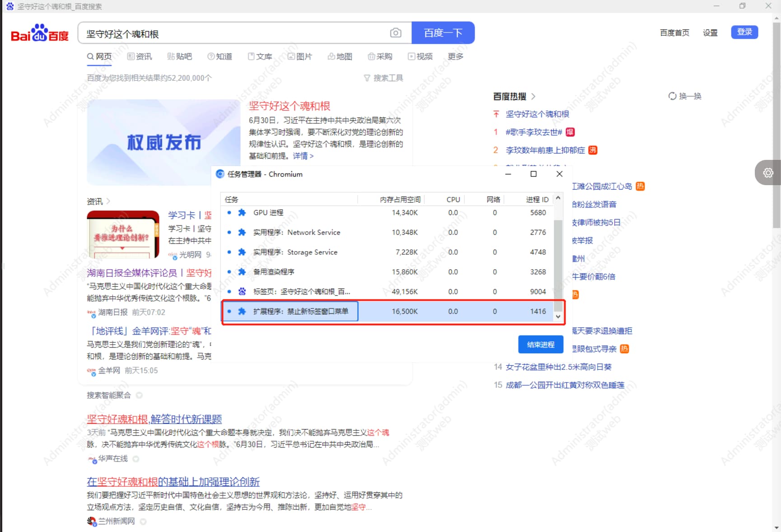Select the 文库 tab
Viewport: 781px width, 532px height.
260,56
